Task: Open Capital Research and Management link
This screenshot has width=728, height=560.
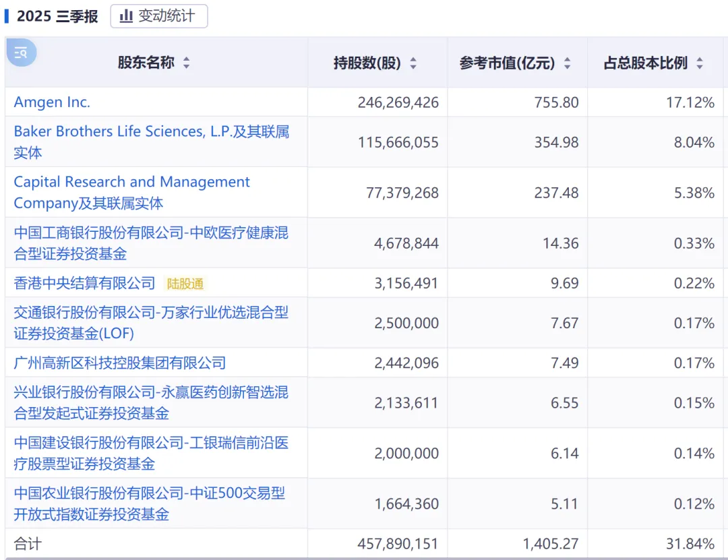Action: pyautogui.click(x=131, y=183)
